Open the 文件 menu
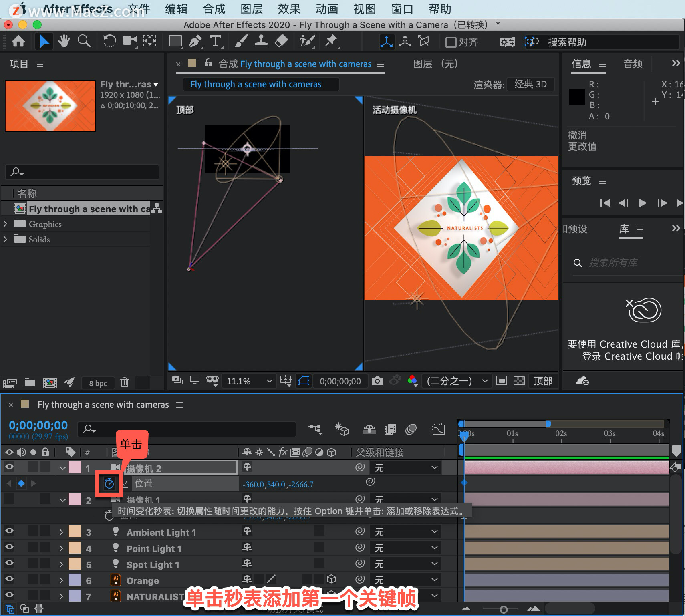This screenshot has height=616, width=685. click(x=139, y=9)
